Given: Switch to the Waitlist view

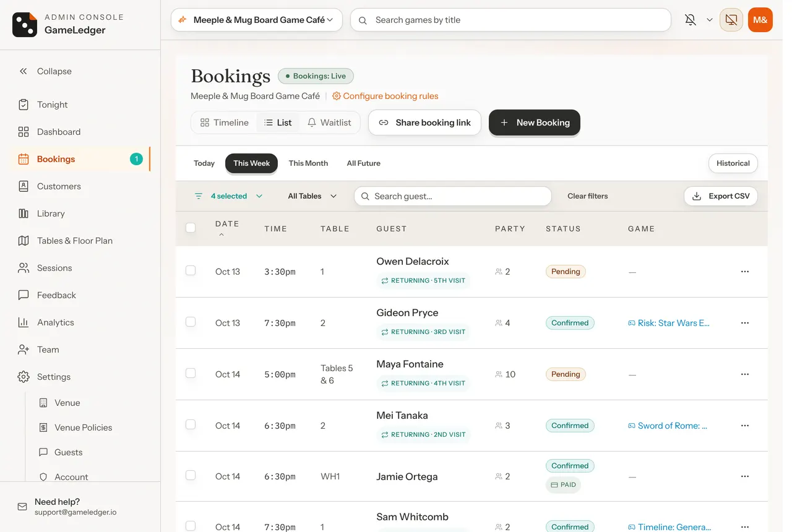Looking at the screenshot, I should point(330,122).
